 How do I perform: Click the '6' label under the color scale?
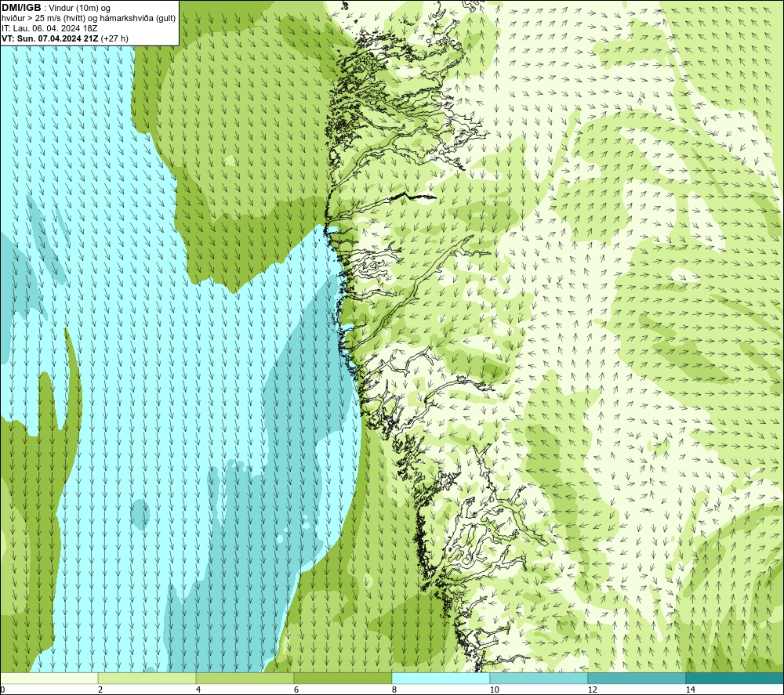(296, 690)
